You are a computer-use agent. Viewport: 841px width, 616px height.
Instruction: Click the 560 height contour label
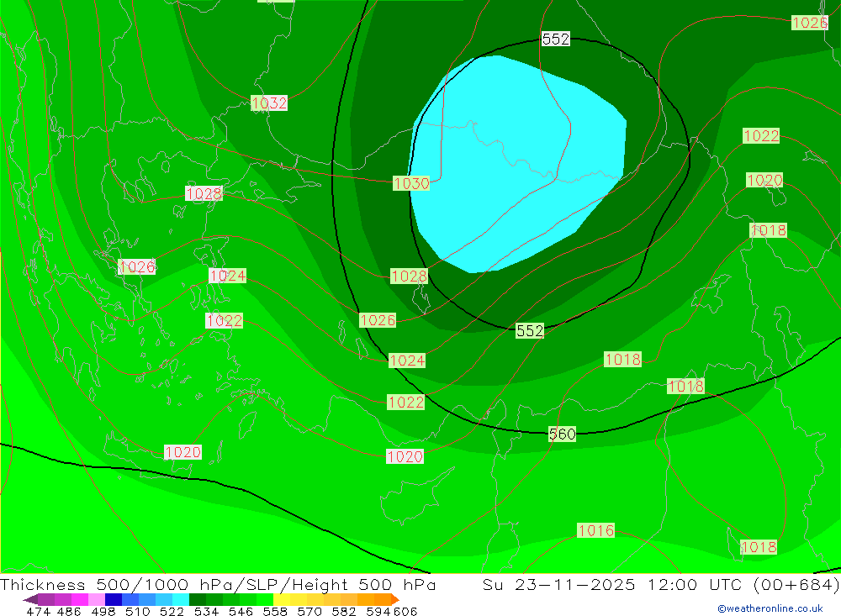(x=562, y=434)
